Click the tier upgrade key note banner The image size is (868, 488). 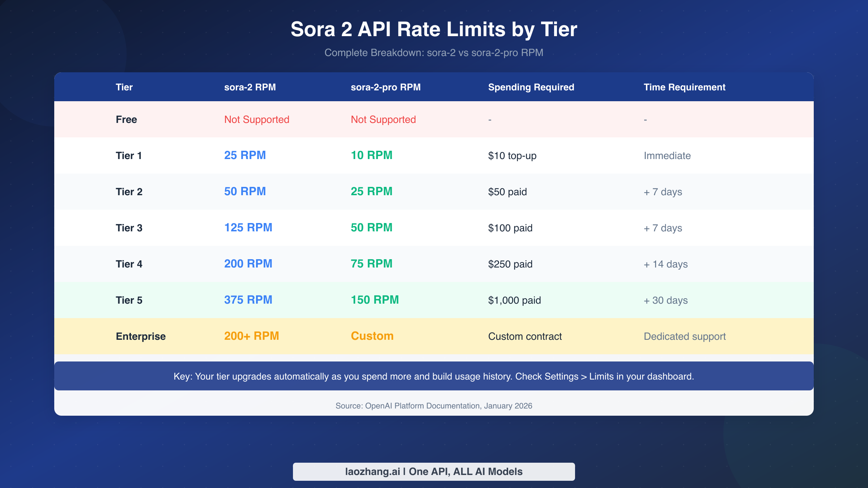[434, 376]
